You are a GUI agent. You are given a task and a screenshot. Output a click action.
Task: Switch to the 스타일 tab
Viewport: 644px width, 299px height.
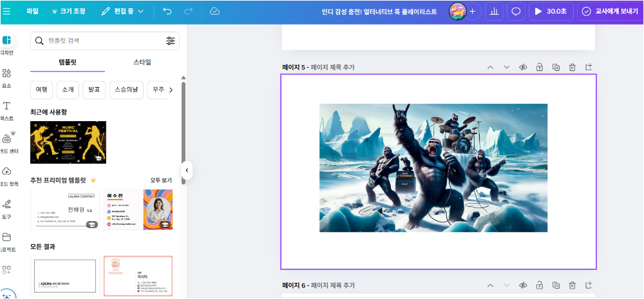tap(142, 63)
